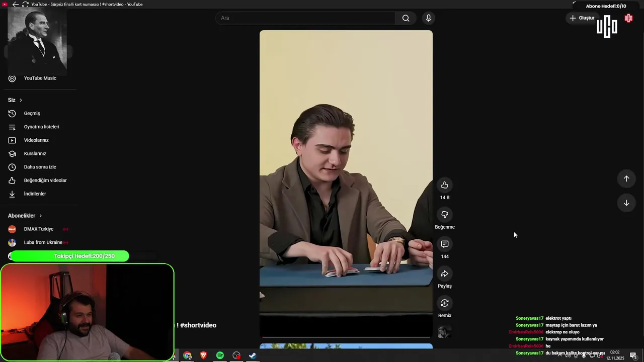The image size is (644, 362).
Task: Click the Beğendiğim videolar thumbs-up icon
Action: tap(12, 180)
